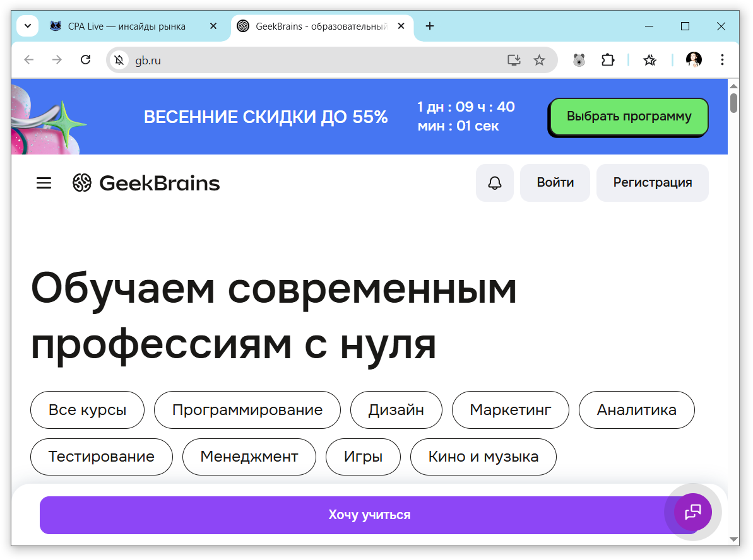Click the install app icon in address bar
Viewport: 753px width, 560px height.
[x=514, y=60]
